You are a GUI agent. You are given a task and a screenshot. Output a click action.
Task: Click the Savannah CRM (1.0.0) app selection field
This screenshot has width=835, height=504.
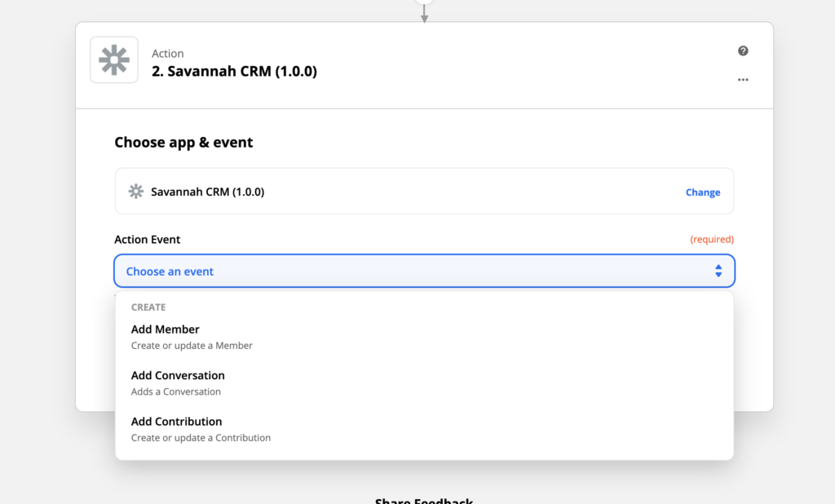tap(424, 192)
